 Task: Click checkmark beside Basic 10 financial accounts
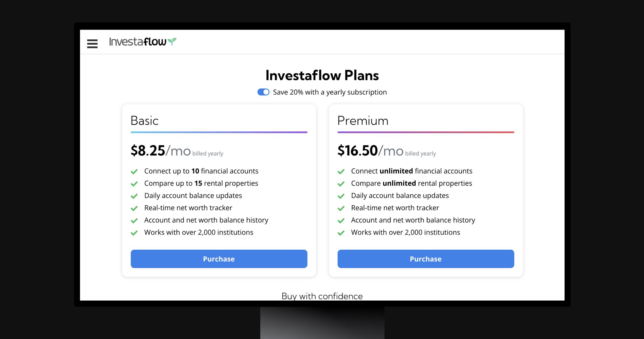(x=134, y=172)
